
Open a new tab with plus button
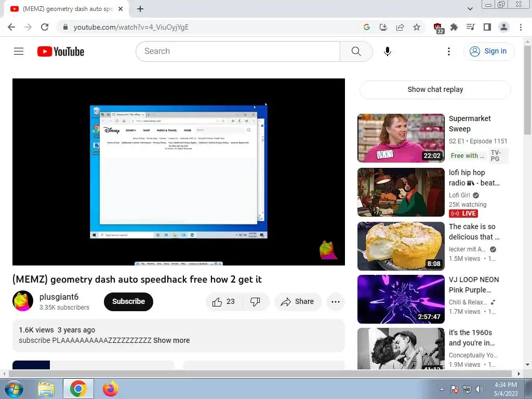140,9
